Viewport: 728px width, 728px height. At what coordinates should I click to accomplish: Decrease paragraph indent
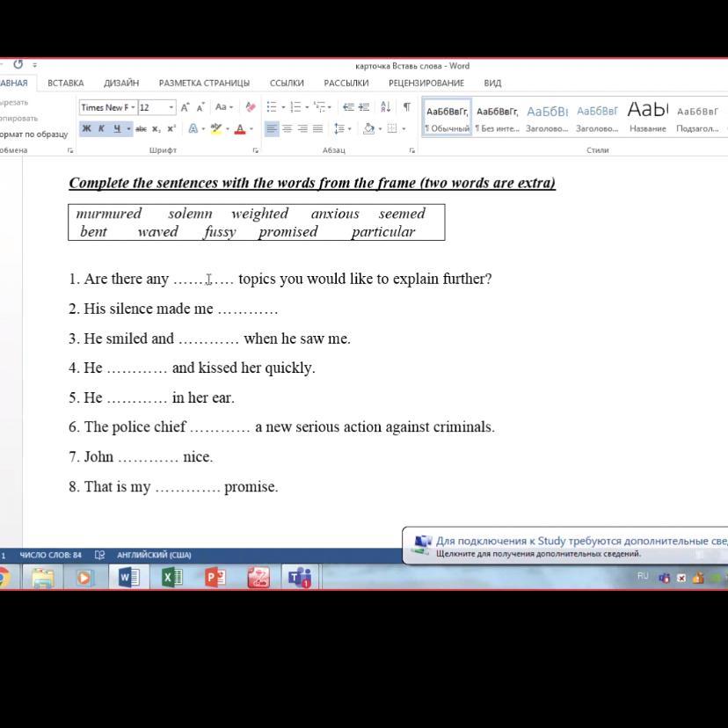point(348,107)
